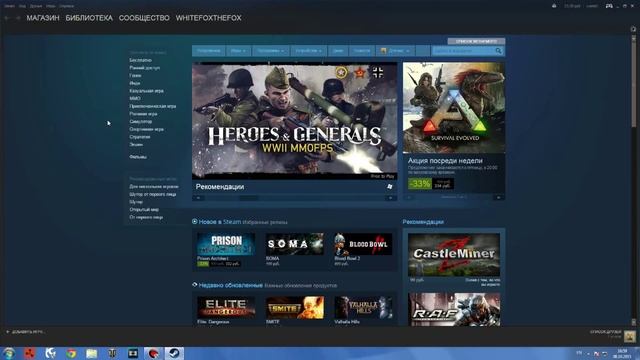
Task: Open the Valhalla Hills thumbnail
Action: click(363, 307)
